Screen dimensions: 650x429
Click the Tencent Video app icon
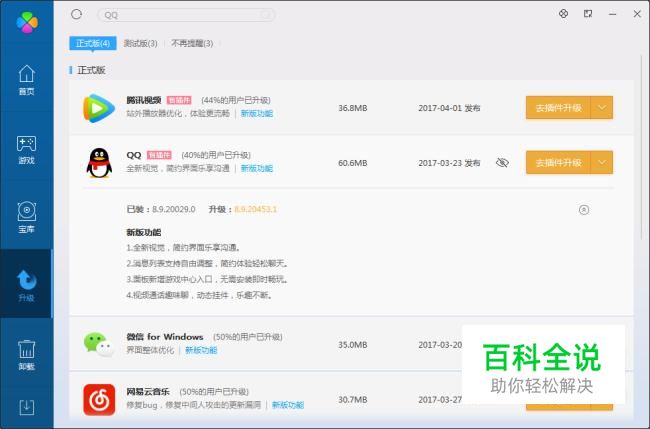(x=99, y=108)
